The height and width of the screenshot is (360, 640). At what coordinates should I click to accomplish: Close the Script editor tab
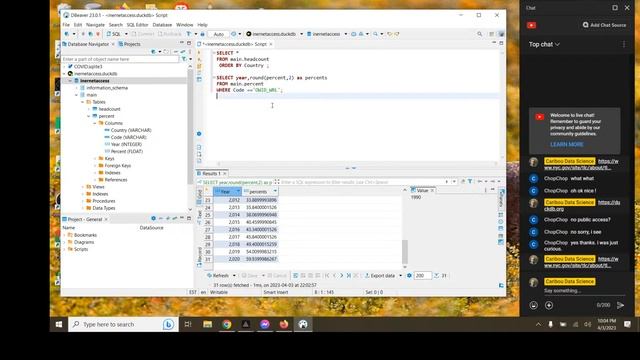coord(271,44)
